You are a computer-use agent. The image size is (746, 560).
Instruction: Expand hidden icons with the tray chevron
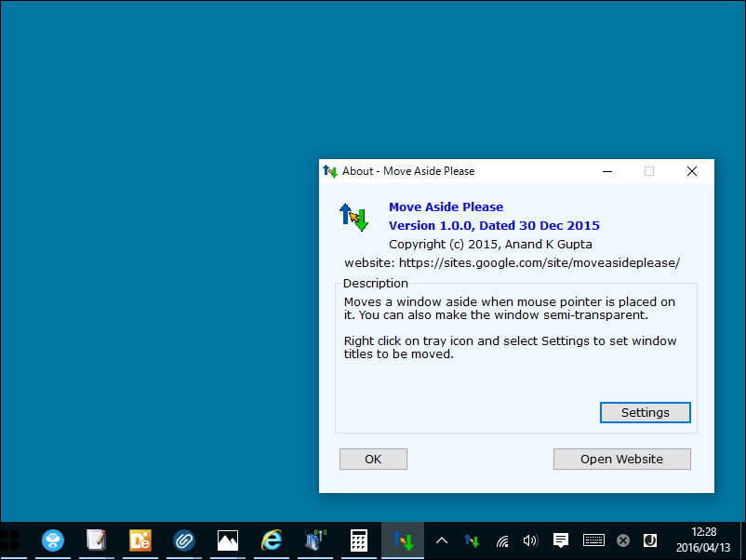tap(441, 540)
